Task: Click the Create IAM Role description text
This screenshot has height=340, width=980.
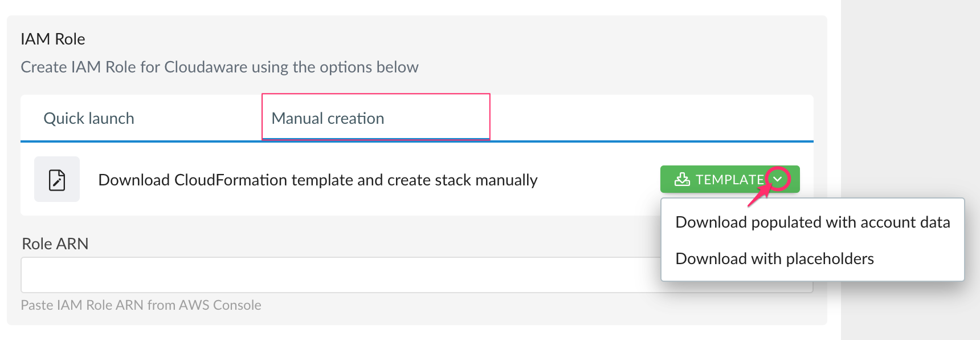Action: [219, 67]
